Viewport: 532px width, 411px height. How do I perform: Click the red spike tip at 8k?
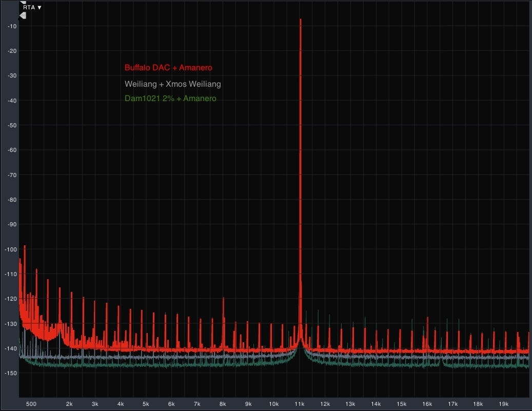click(223, 298)
